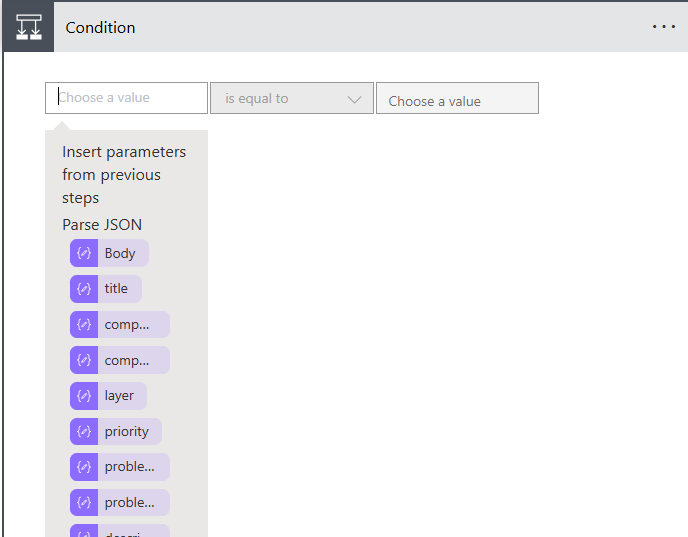This screenshot has height=537, width=688.
Task: Click the purple icon beside priority
Action: point(84,432)
